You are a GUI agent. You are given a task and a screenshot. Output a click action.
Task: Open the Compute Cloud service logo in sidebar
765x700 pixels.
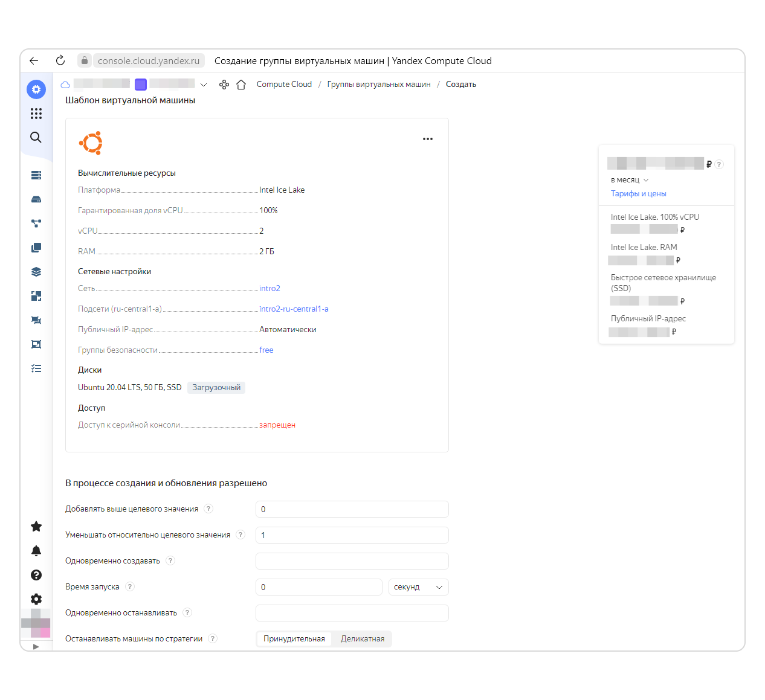click(36, 89)
